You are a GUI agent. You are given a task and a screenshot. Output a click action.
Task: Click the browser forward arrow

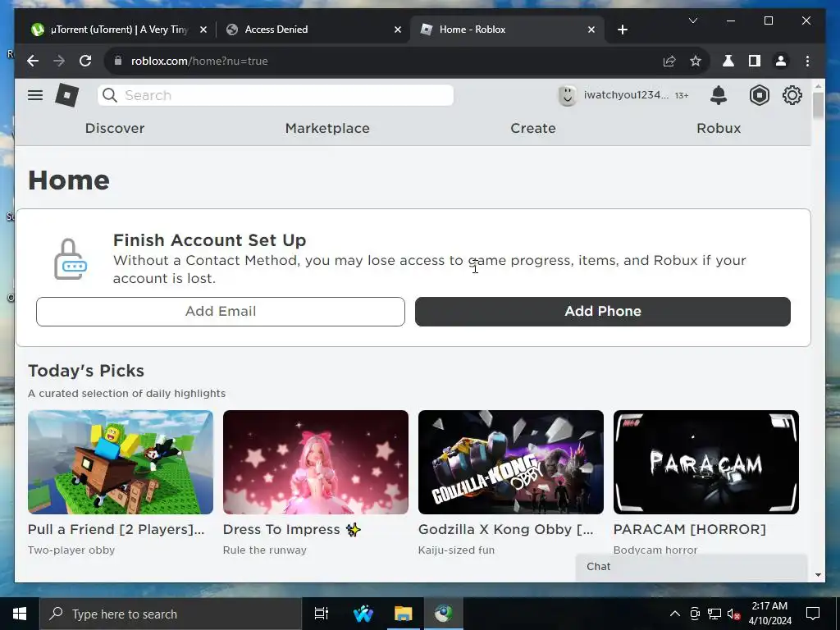[x=59, y=61]
